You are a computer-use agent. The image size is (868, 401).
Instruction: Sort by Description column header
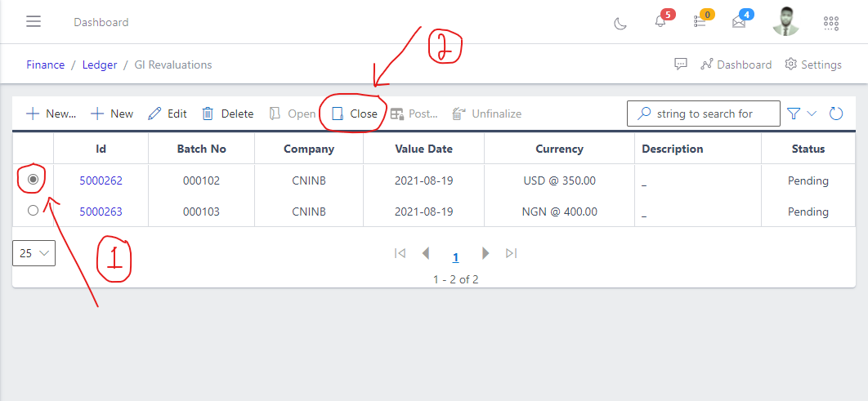tap(698, 149)
